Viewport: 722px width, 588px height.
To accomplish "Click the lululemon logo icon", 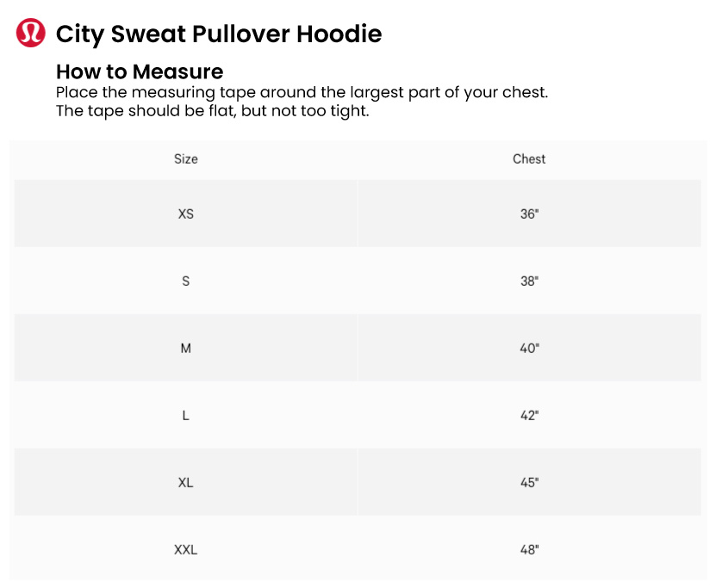I will click(30, 34).
